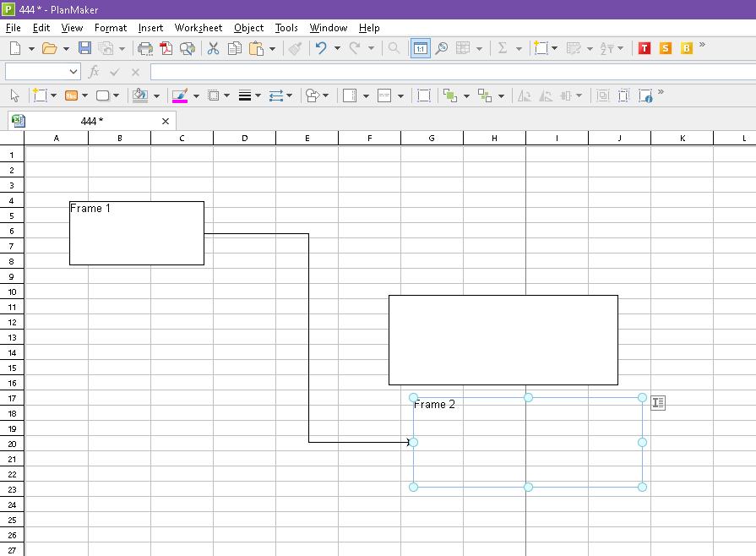Viewport: 756px width, 556px height.
Task: Undo the last action
Action: point(321,48)
